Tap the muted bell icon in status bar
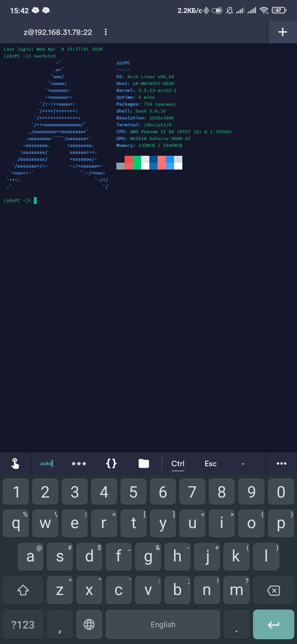 tap(229, 10)
